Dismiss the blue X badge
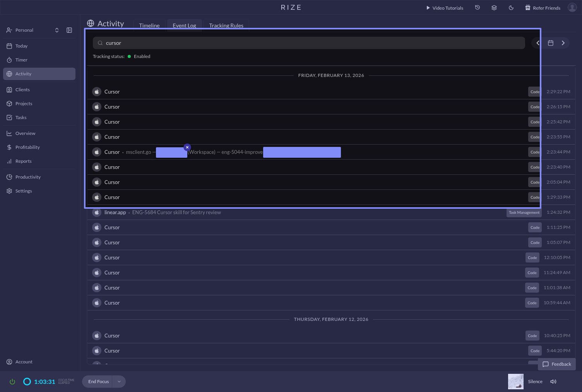 [x=187, y=147]
